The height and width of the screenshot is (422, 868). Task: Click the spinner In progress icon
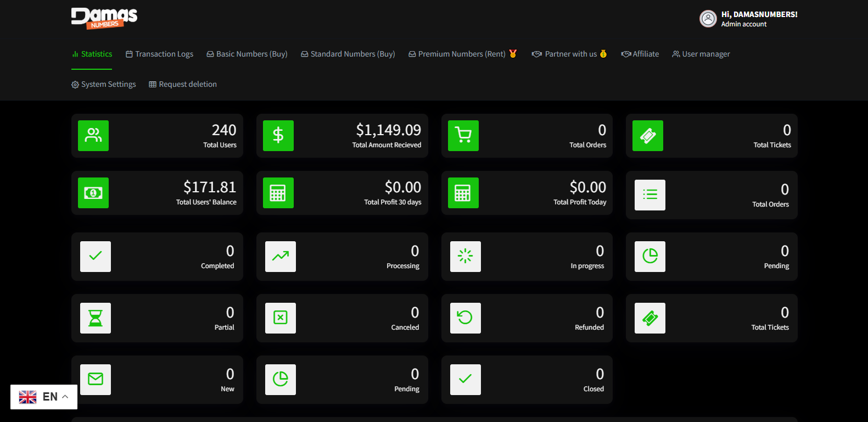(x=466, y=257)
